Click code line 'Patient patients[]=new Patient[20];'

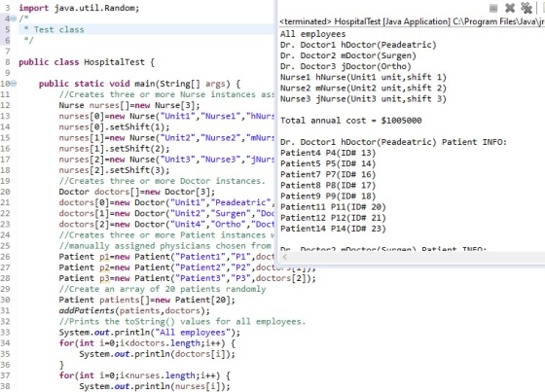click(147, 300)
